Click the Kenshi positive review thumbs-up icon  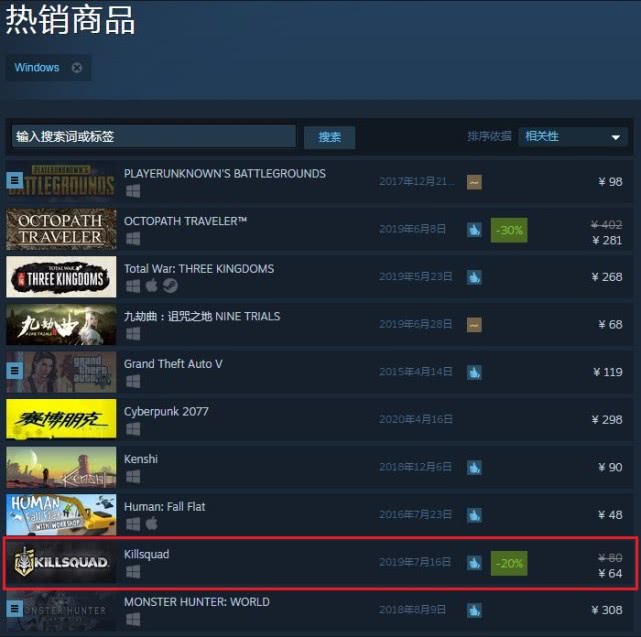474,468
